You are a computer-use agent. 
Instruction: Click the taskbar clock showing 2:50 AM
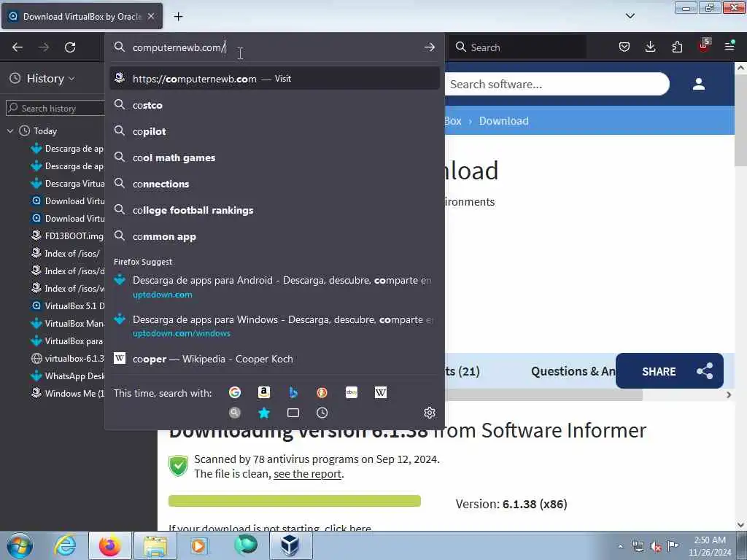coord(710,546)
